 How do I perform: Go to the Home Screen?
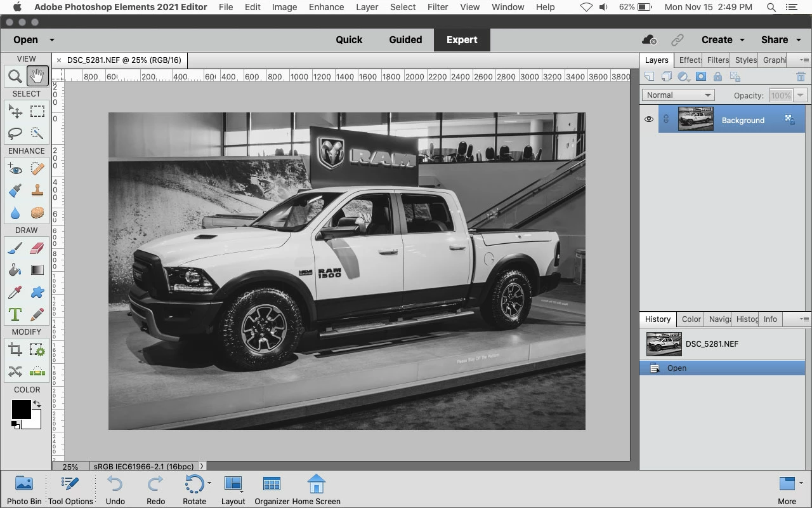(x=316, y=490)
